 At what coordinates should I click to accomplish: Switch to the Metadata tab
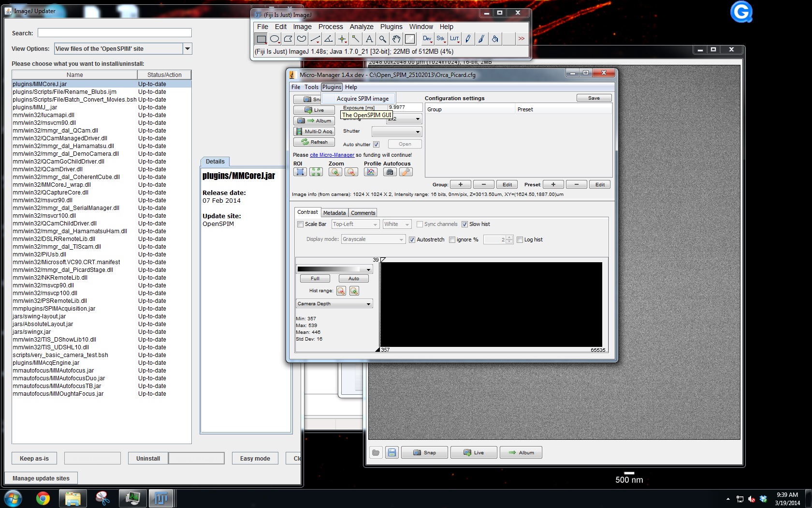[x=334, y=213]
